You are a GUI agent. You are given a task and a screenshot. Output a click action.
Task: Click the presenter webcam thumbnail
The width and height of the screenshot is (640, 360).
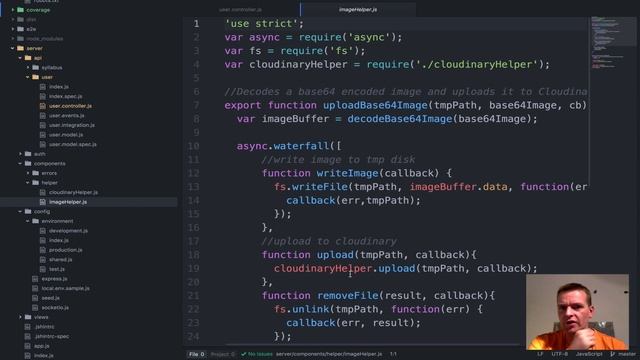(577, 312)
